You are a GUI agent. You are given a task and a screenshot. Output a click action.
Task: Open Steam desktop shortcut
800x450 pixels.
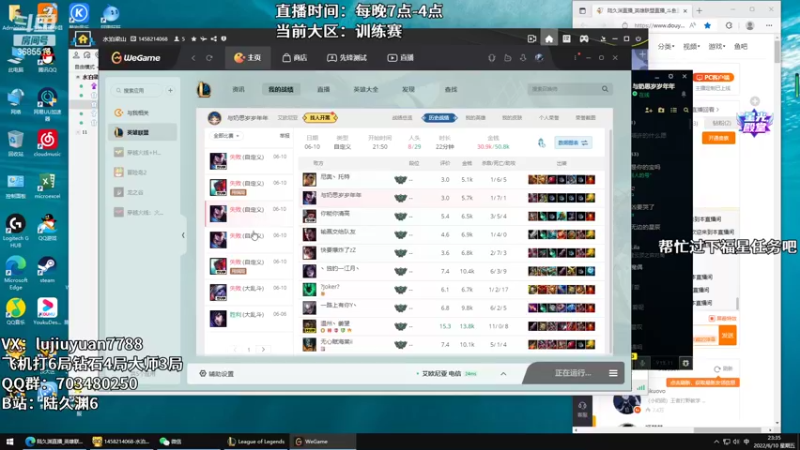click(x=47, y=269)
